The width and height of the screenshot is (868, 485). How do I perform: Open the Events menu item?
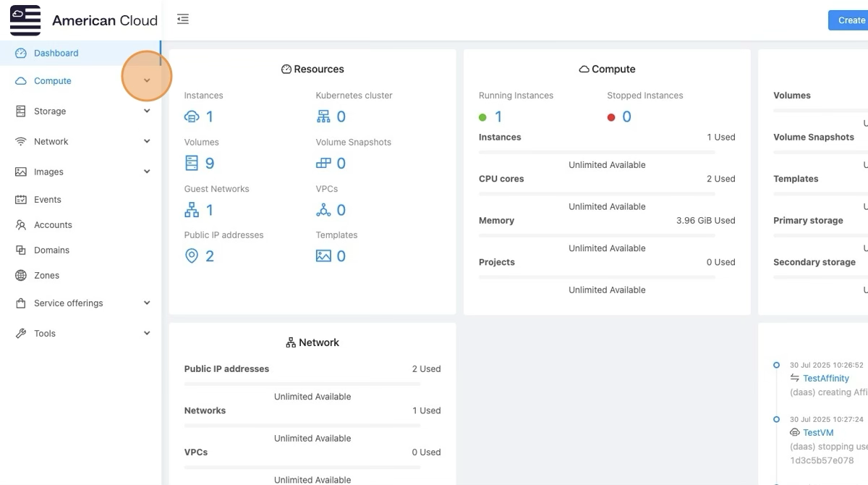(x=48, y=200)
